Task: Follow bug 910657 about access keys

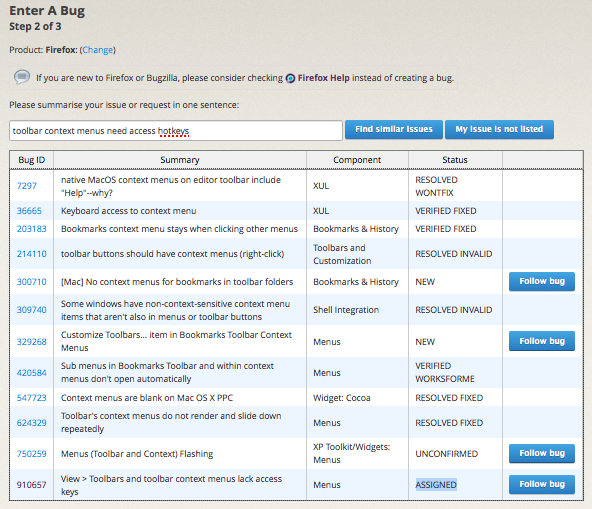Action: [542, 484]
